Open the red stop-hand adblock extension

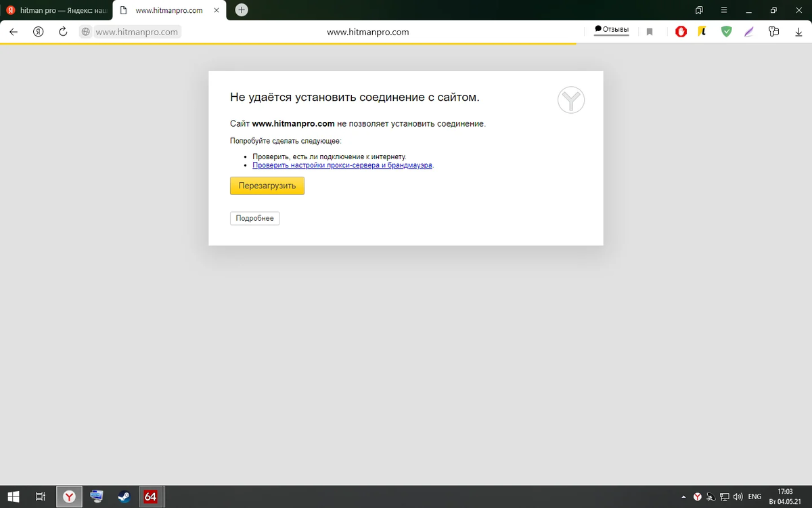pyautogui.click(x=681, y=32)
